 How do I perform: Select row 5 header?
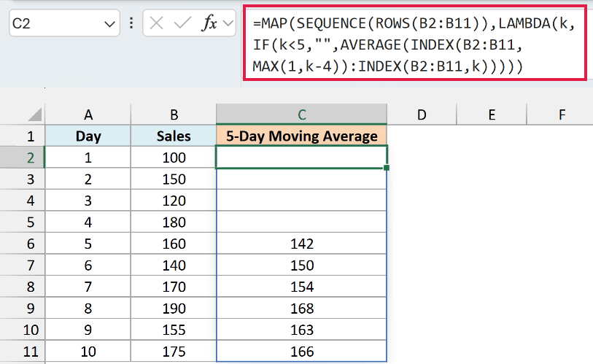point(23,222)
